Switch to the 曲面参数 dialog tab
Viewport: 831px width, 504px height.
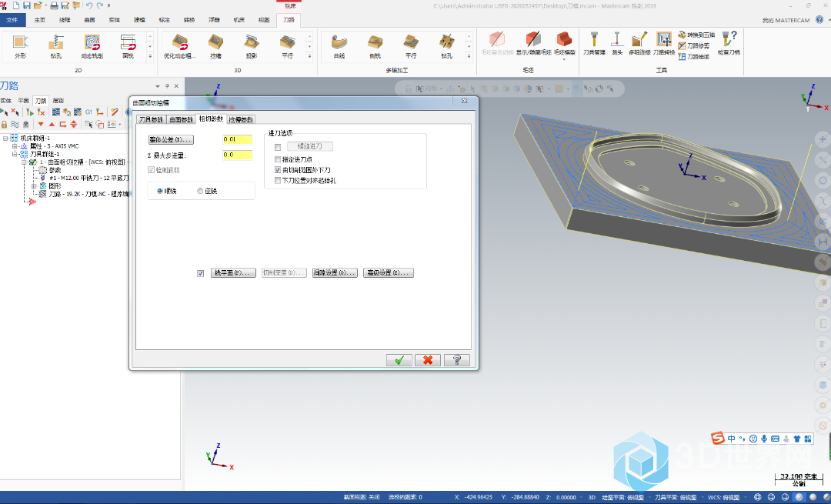coord(182,120)
